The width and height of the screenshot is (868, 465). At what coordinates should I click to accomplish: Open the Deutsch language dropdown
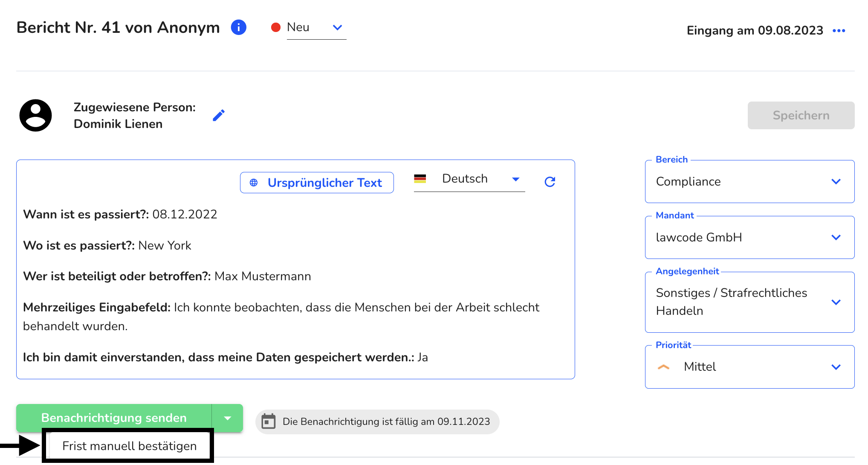click(x=469, y=180)
